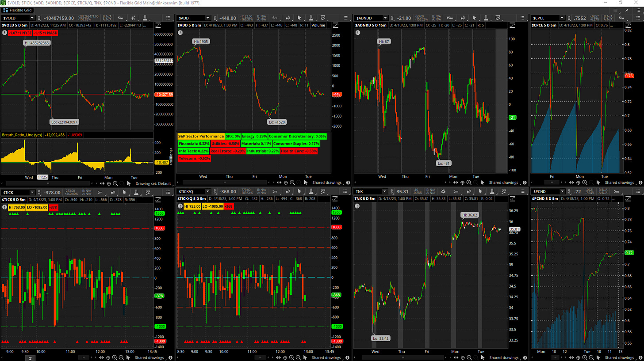Viewport: 644px width, 361px height.
Task: Click the chart style candle icon in $ADNDD panel
Action: click(x=464, y=18)
